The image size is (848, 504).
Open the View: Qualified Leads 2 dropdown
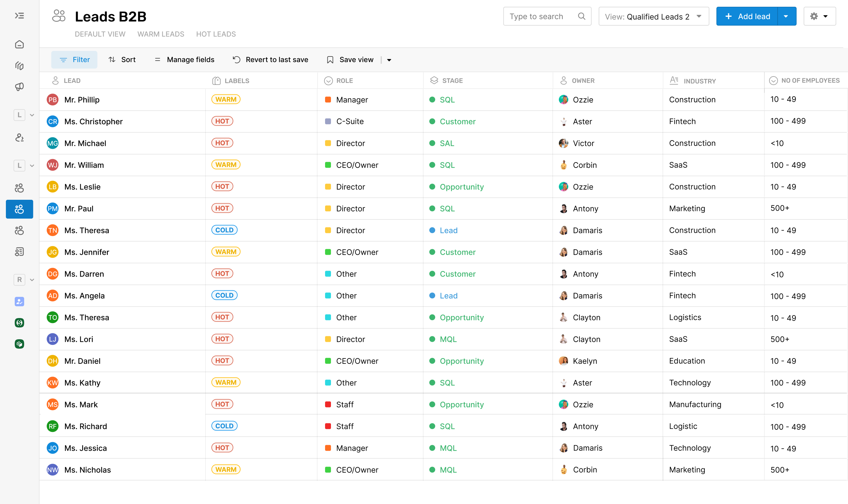(x=653, y=16)
